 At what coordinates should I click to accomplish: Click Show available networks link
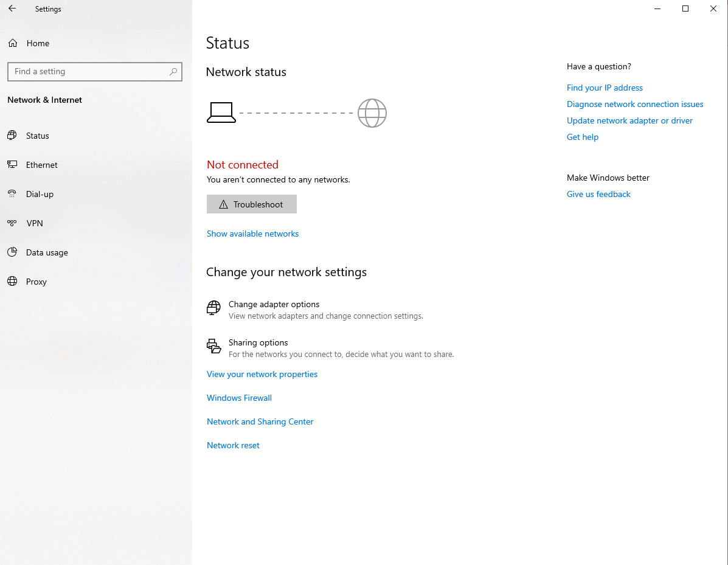coord(252,234)
